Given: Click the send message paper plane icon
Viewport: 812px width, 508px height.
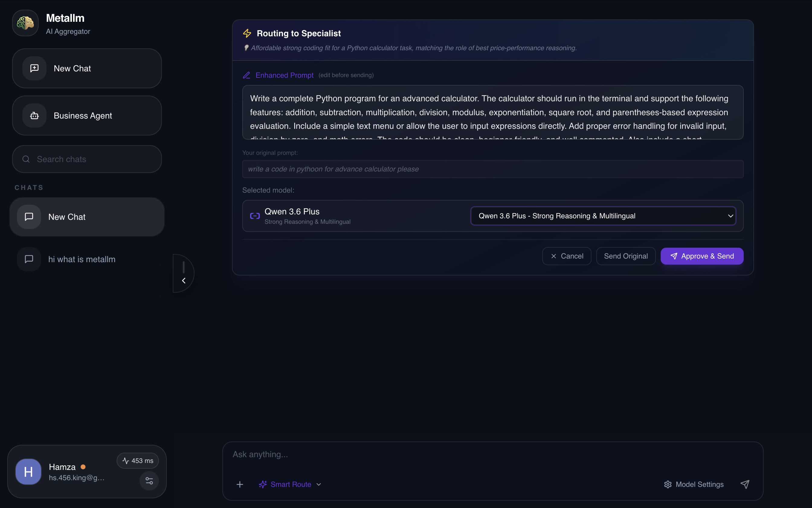Looking at the screenshot, I should tap(745, 484).
